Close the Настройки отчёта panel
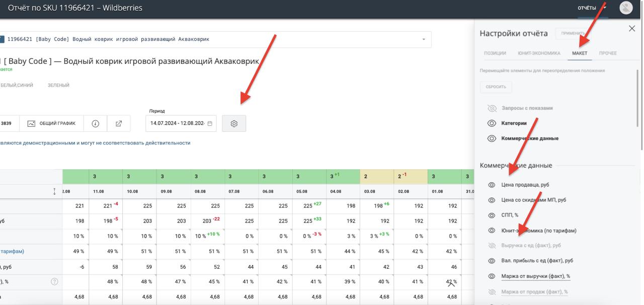This screenshot has width=644, height=305. (x=632, y=29)
